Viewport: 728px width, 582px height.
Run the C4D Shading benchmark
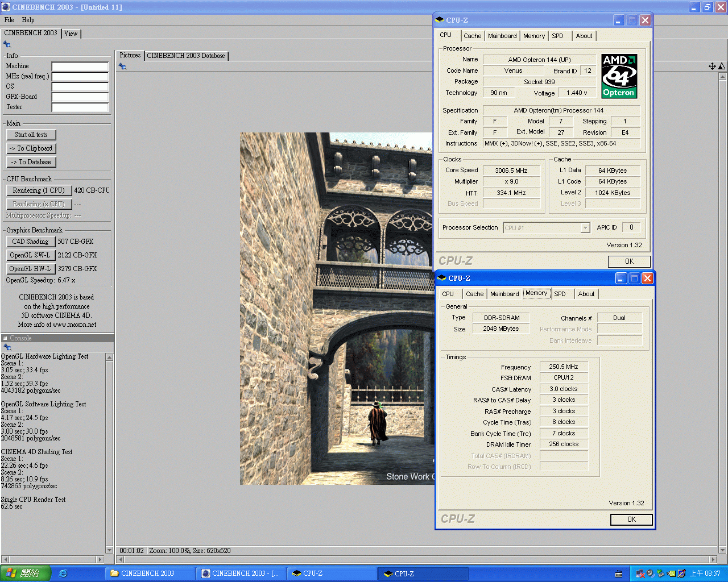(x=31, y=242)
